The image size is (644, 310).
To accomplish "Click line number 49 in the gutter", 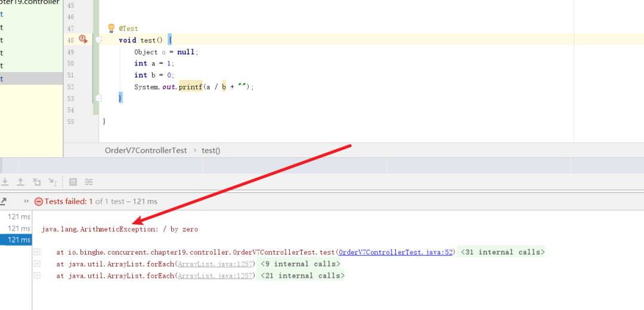I will [70, 52].
